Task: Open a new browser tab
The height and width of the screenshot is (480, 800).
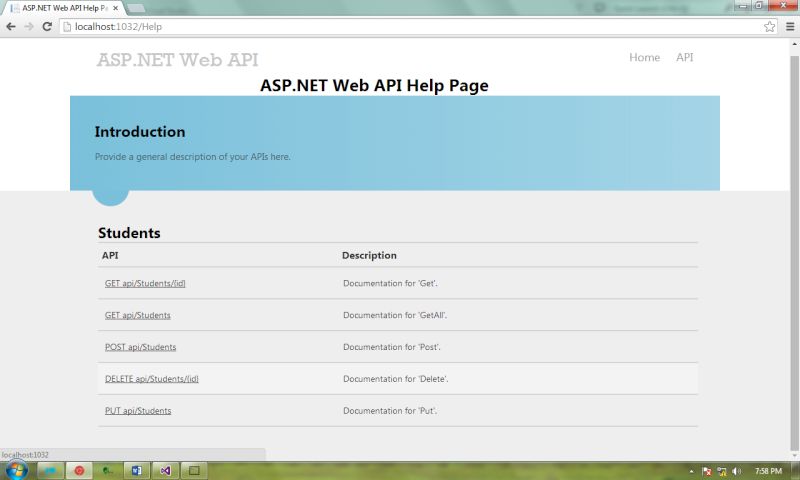Action: pos(135,8)
